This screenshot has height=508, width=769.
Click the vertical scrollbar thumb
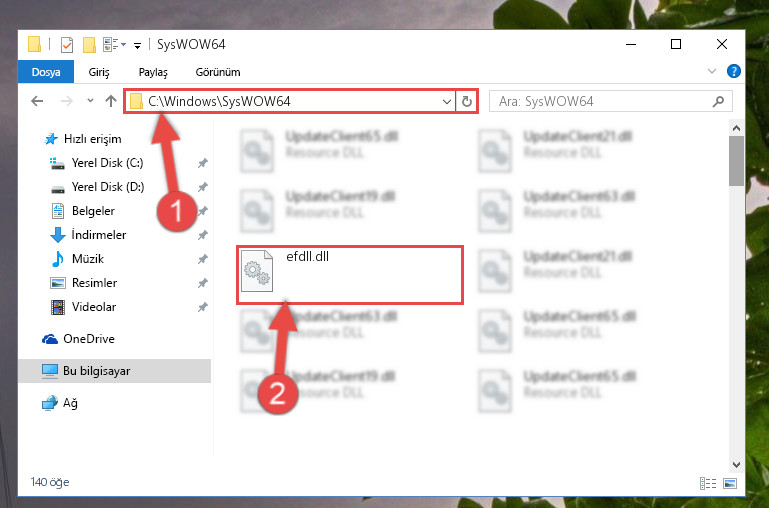coord(736,161)
